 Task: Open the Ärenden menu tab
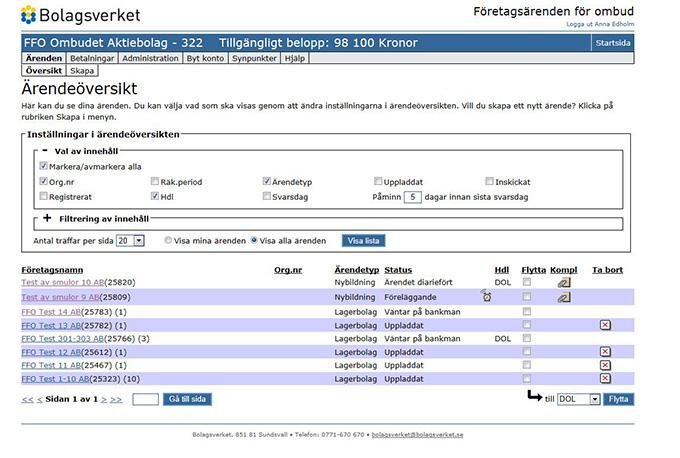pos(44,58)
